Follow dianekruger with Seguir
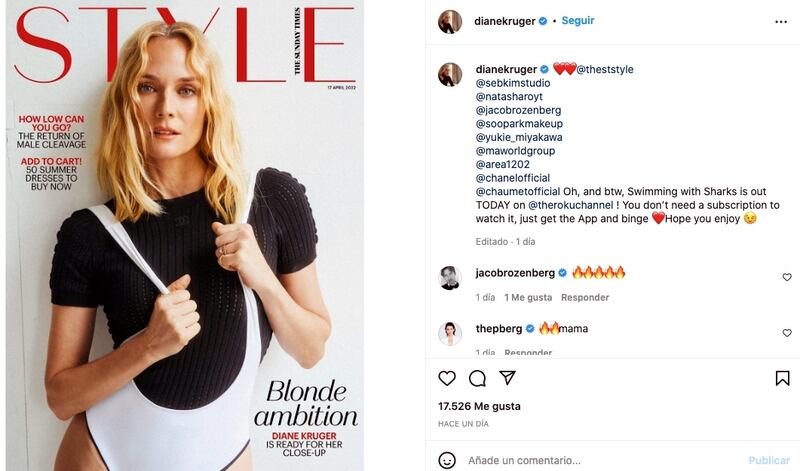800x471 pixels. coord(578,20)
